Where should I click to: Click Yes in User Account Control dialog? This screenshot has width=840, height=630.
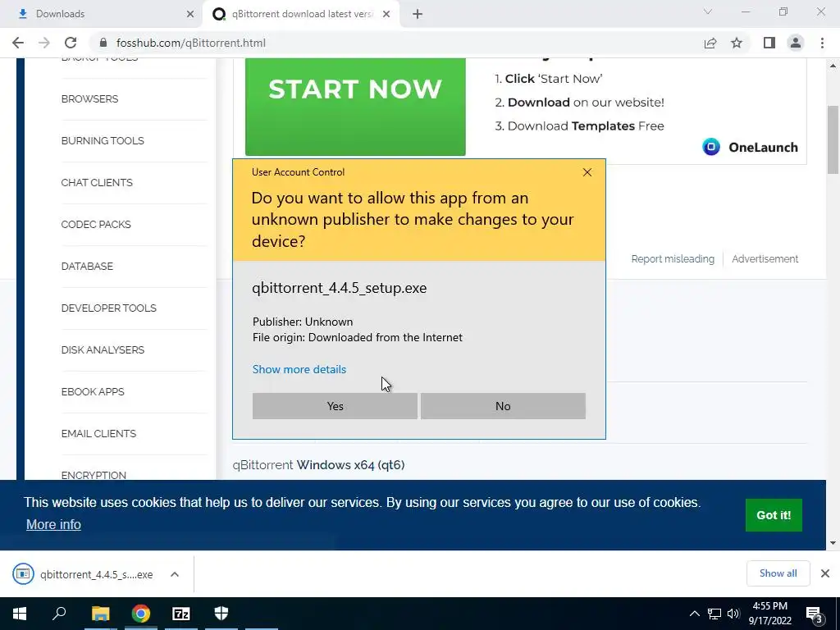[335, 406]
